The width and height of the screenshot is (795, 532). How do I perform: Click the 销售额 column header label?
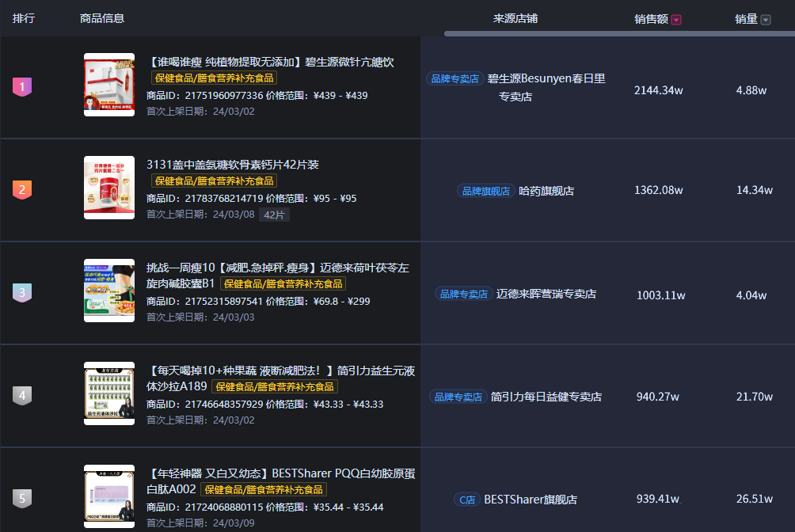coord(652,19)
